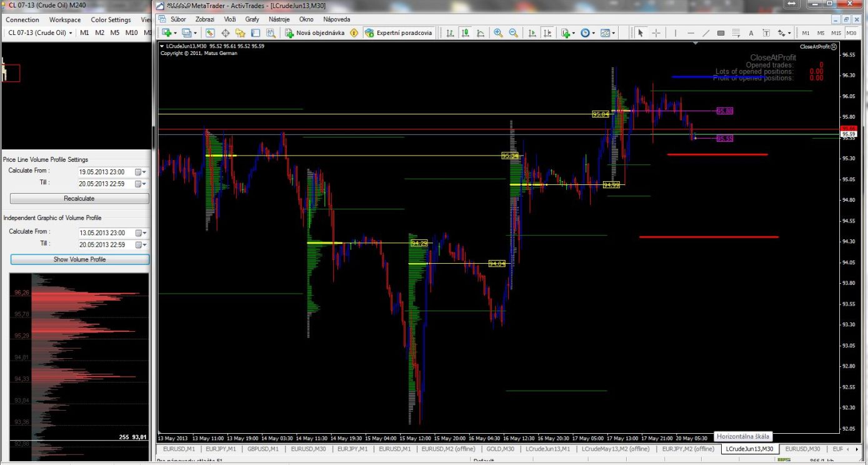
Task: Open Connection menu in Crude Oil window
Action: pos(22,20)
